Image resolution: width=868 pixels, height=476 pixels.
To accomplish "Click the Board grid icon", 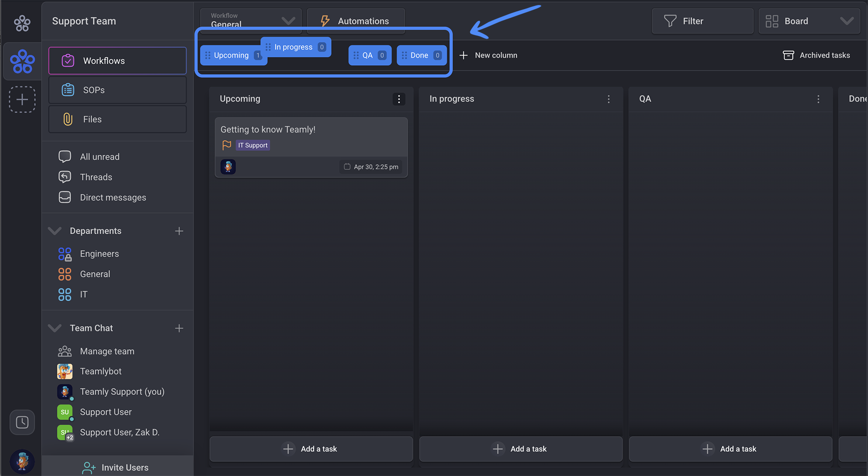I will pos(772,21).
